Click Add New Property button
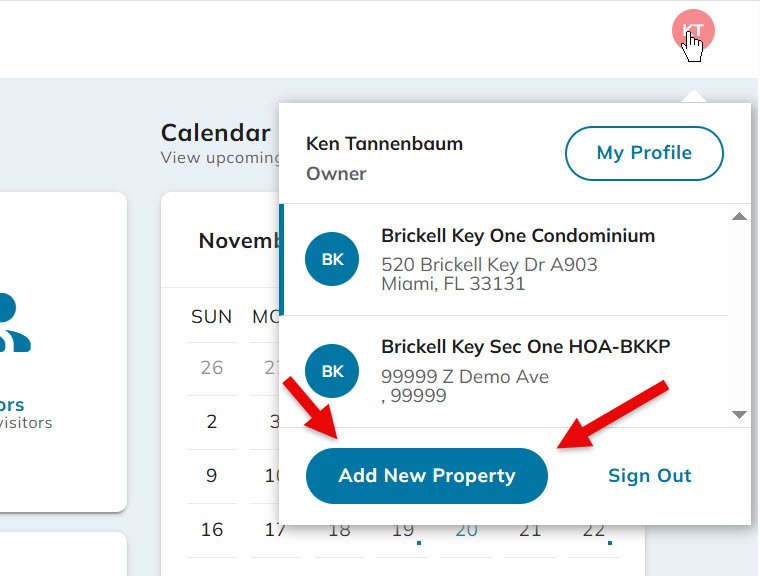760x576 pixels. [427, 476]
